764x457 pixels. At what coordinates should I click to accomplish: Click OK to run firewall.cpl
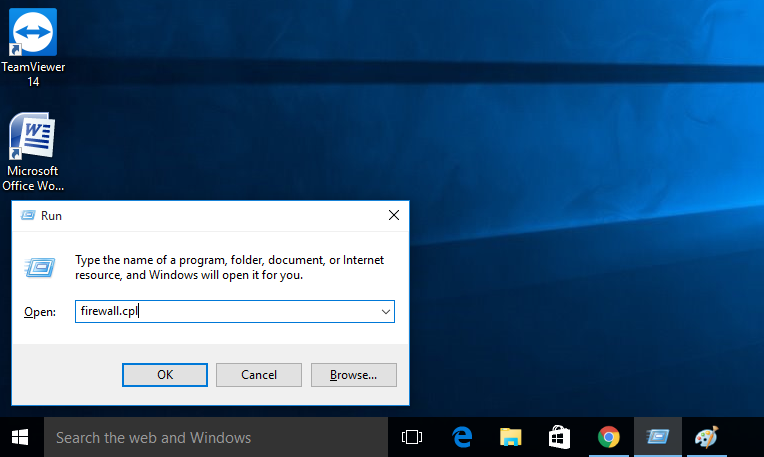click(x=165, y=375)
